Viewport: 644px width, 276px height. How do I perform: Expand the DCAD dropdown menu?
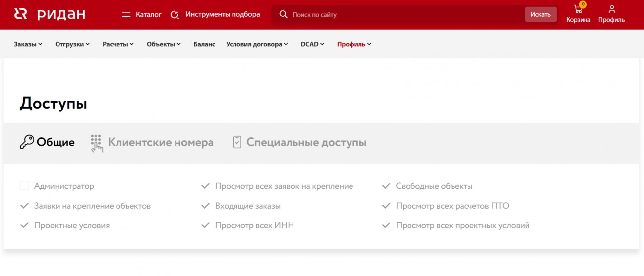coord(313,44)
